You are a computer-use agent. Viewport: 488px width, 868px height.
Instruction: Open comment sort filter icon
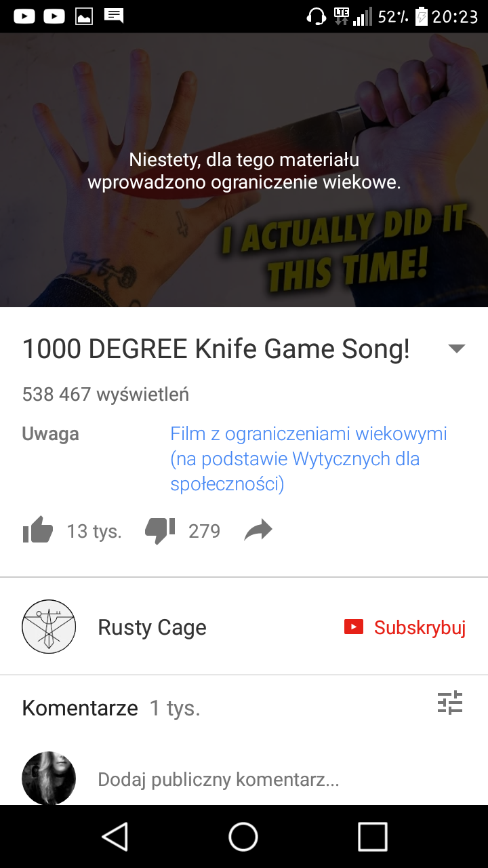tap(449, 703)
